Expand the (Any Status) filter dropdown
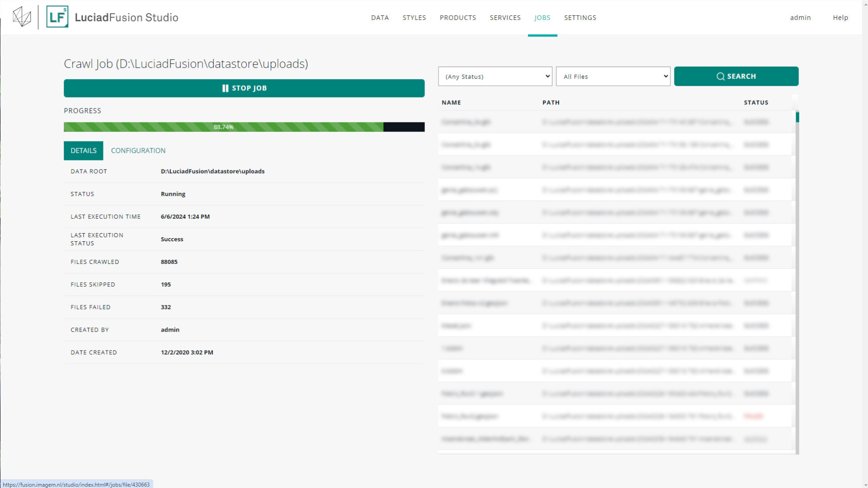Image resolution: width=868 pixels, height=488 pixels. [x=495, y=76]
